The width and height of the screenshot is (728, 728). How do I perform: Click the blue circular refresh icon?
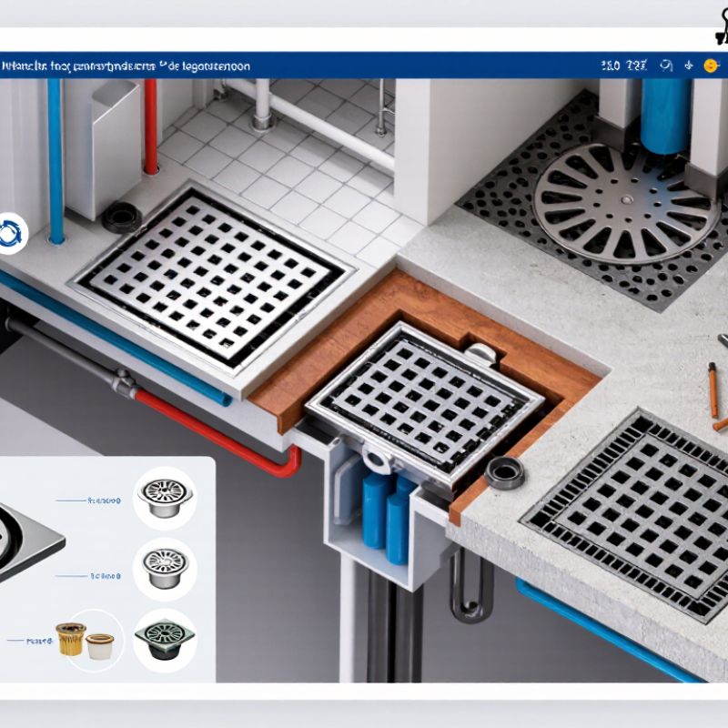pyautogui.click(x=11, y=234)
